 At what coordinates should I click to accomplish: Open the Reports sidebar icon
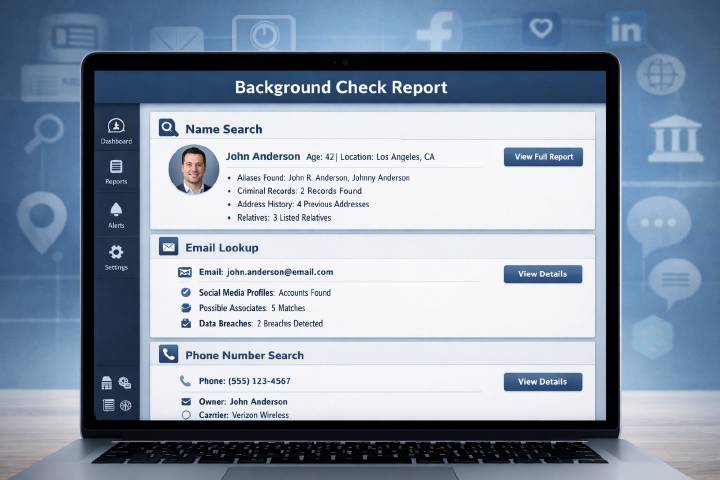(116, 167)
